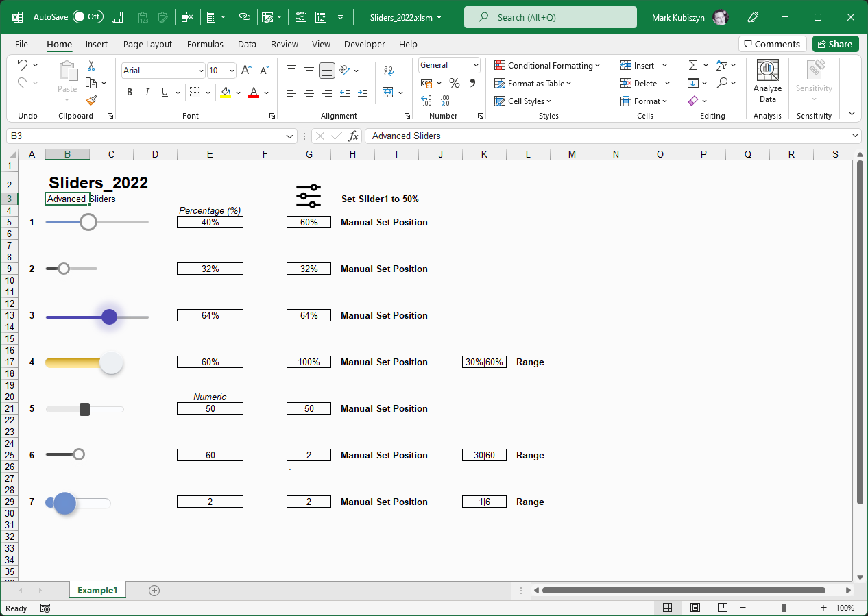Click the Share button
The width and height of the screenshot is (868, 616).
[x=835, y=44]
